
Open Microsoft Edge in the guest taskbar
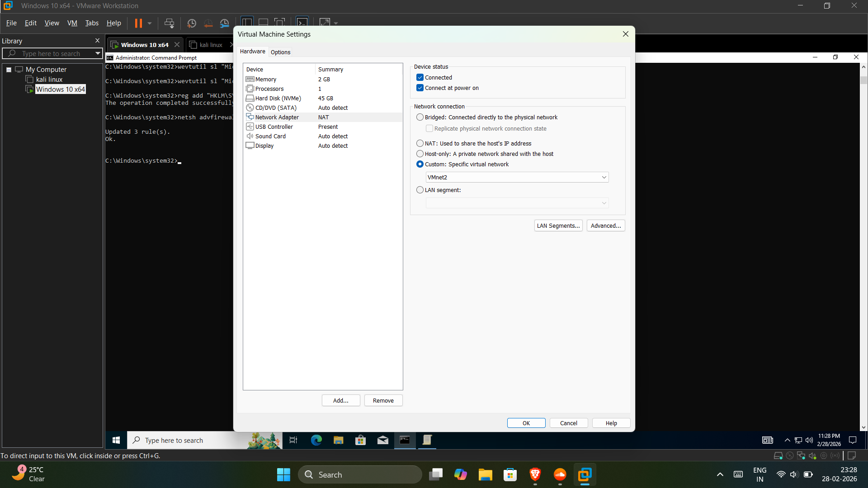coord(316,440)
